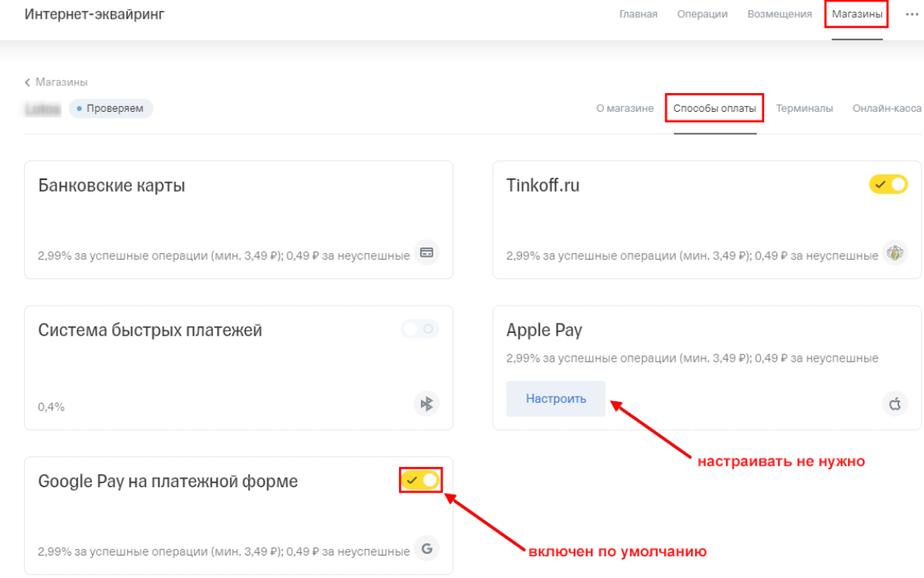
Task: Click the 0,4% fee text
Action: pyautogui.click(x=51, y=407)
